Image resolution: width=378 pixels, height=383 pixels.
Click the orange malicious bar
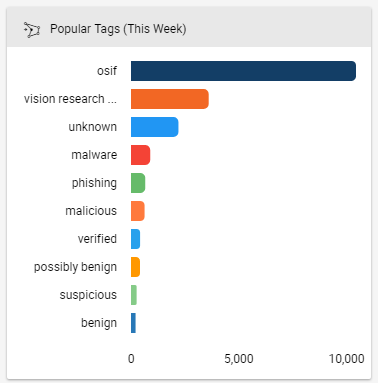(138, 211)
